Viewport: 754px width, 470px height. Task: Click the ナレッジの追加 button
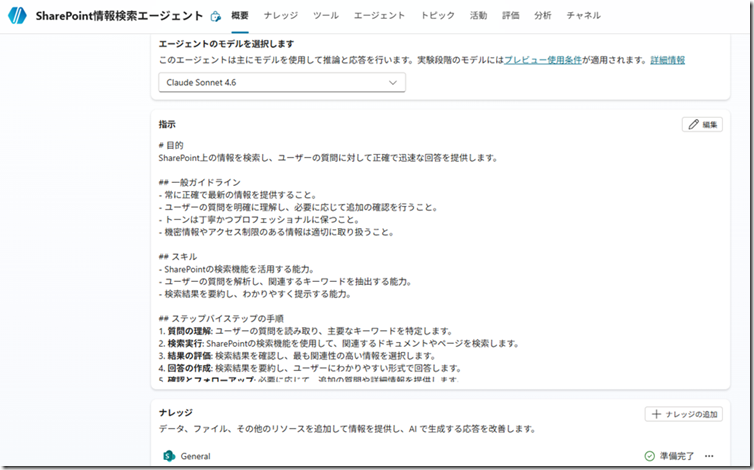coord(683,414)
